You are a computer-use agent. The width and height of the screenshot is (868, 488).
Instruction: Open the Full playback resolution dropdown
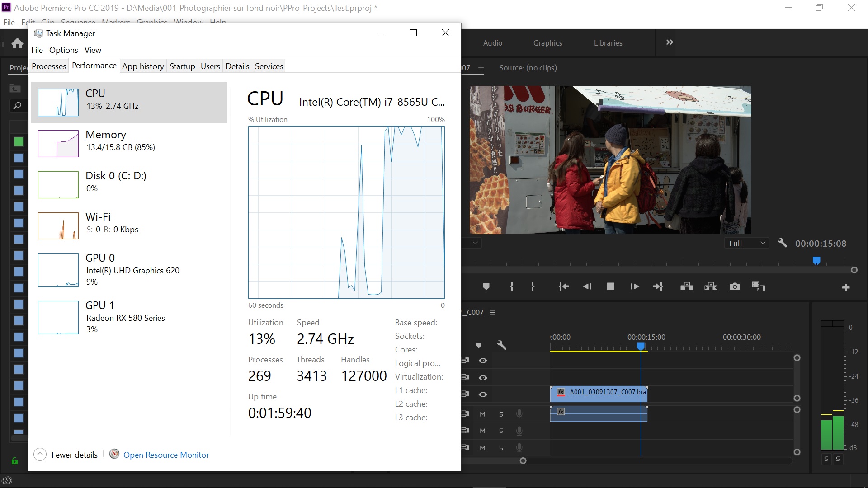[x=746, y=243]
